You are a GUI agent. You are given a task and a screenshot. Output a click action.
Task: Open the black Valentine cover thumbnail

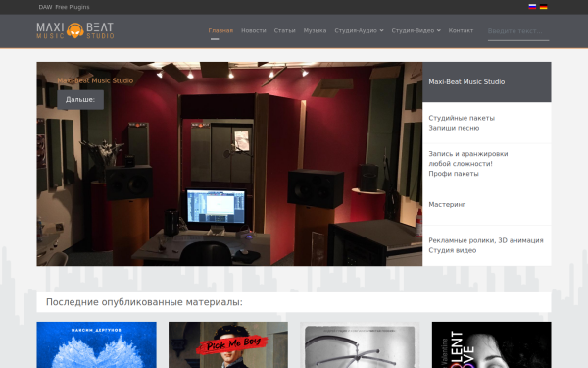coord(492,344)
